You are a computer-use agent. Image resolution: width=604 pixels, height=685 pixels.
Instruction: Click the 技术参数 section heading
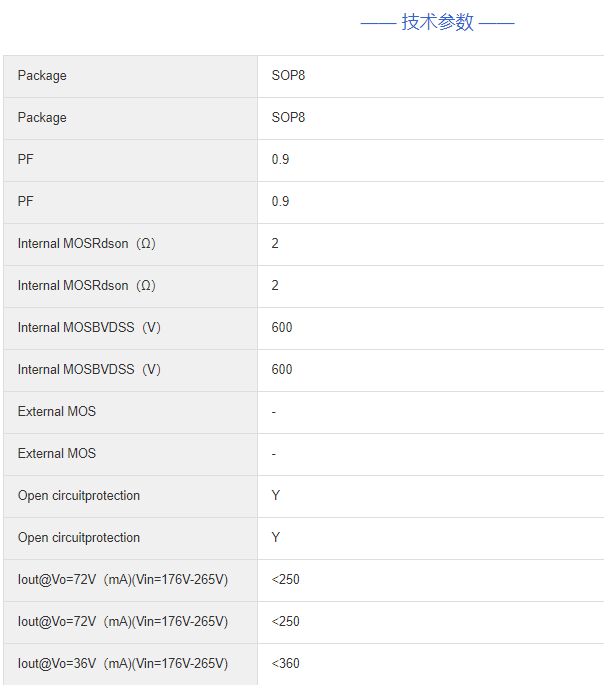pyautogui.click(x=437, y=22)
